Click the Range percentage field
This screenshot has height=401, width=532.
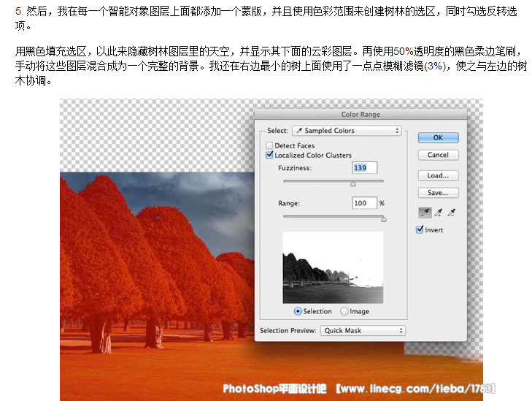363,203
